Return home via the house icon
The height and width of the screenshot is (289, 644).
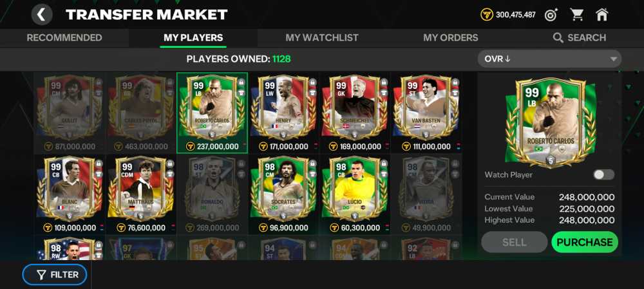click(x=601, y=15)
